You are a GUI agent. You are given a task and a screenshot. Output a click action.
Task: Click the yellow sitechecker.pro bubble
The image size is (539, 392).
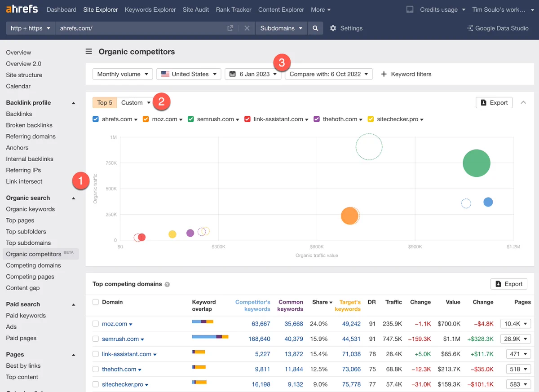coord(172,234)
